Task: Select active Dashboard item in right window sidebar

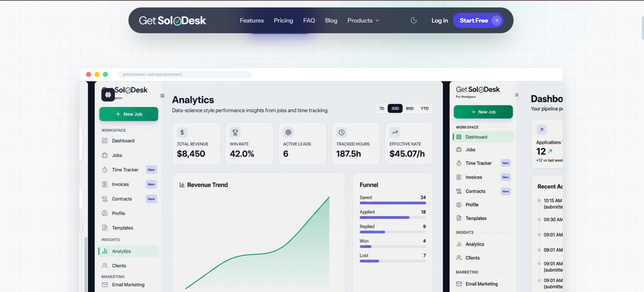Action: [x=483, y=137]
